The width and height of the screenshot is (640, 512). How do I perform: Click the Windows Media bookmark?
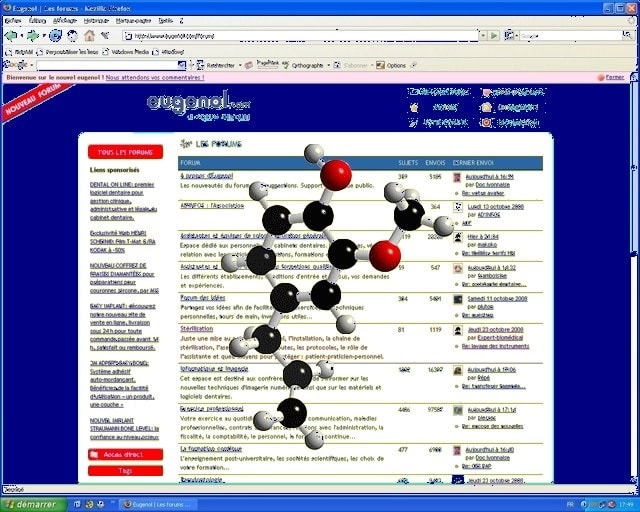point(126,52)
